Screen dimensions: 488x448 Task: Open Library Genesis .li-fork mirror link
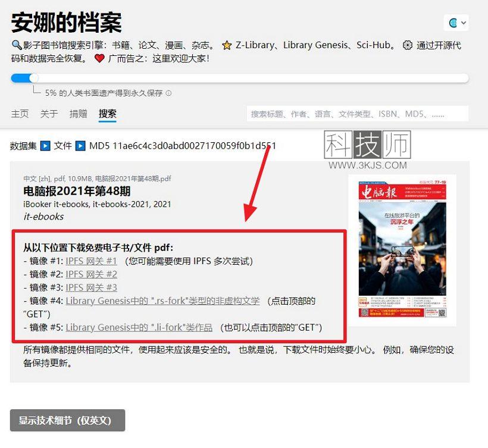pos(139,327)
